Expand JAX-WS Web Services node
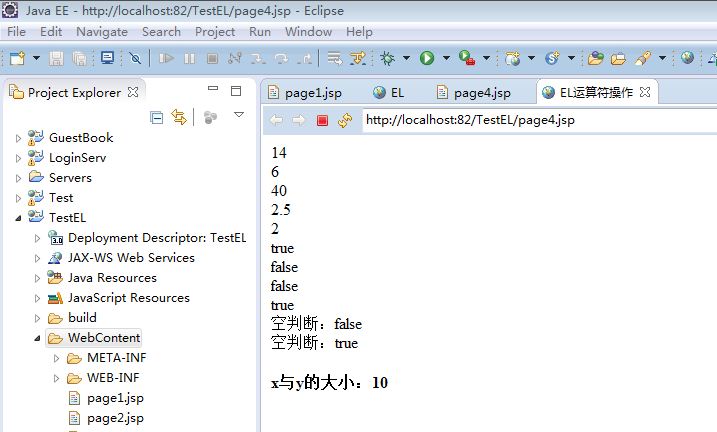 [37, 258]
